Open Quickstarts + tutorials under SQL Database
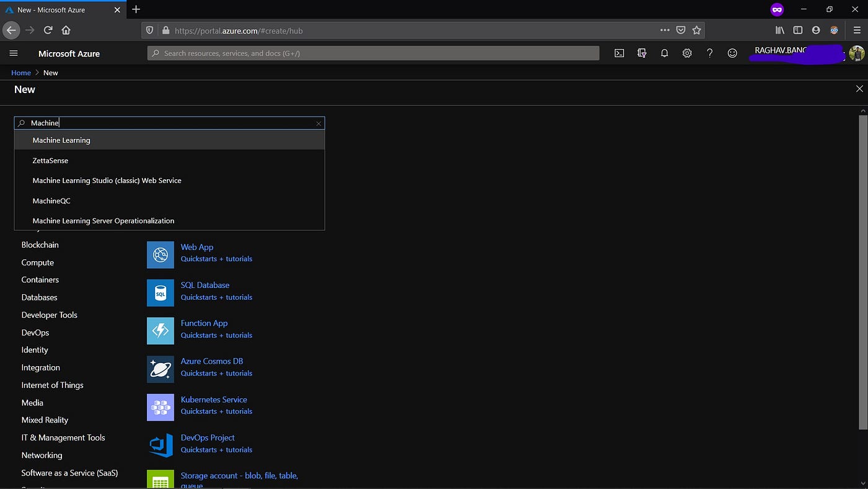868x489 pixels. [216, 297]
